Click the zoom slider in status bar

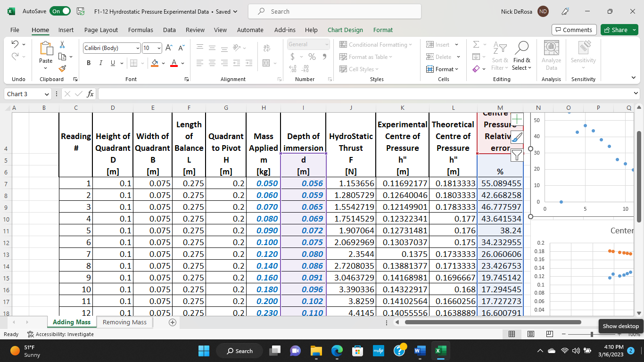coord(592,334)
